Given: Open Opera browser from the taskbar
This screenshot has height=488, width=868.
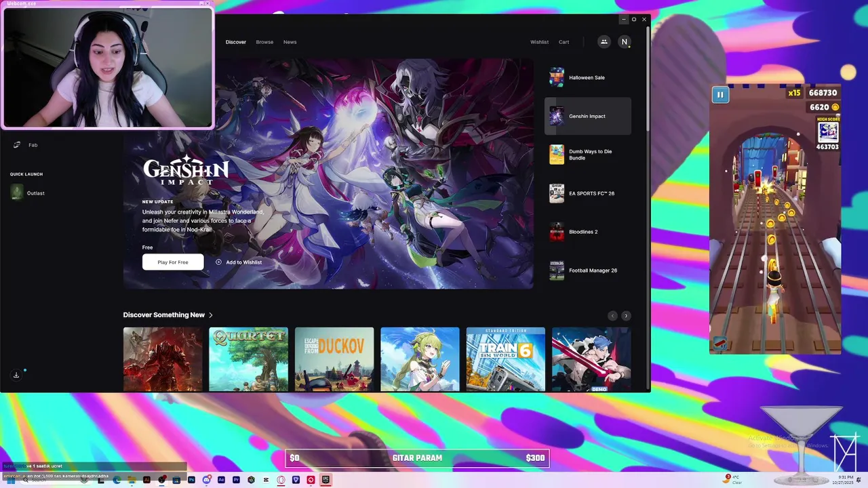Looking at the screenshot, I should [281, 480].
